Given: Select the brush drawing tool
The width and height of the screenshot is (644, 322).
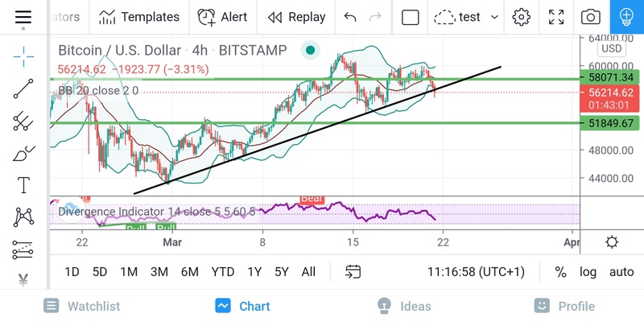Looking at the screenshot, I should (23, 153).
